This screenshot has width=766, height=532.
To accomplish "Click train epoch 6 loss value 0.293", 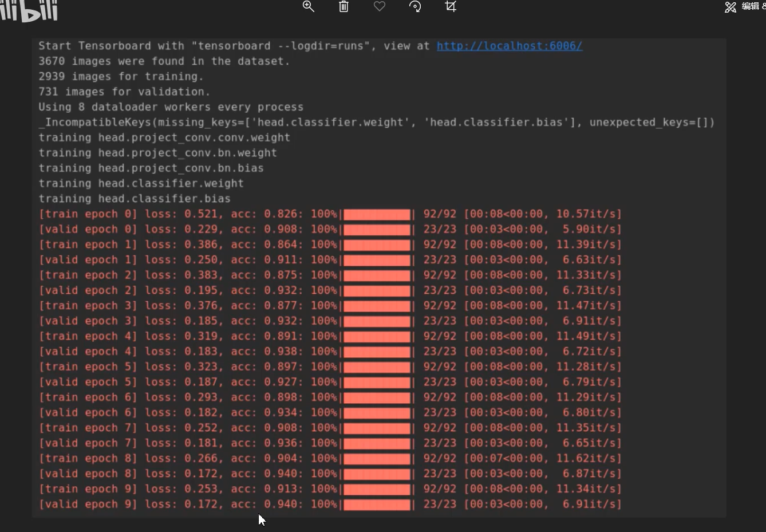I will tap(201, 397).
